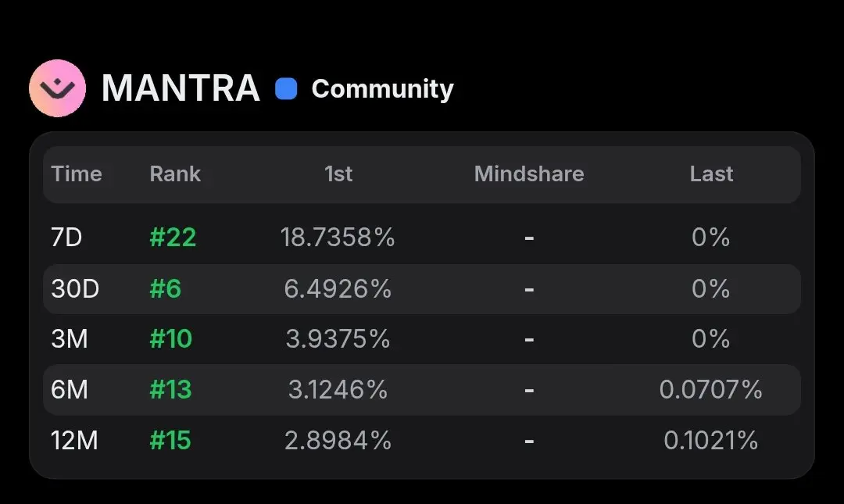Click the 1st column header

338,174
